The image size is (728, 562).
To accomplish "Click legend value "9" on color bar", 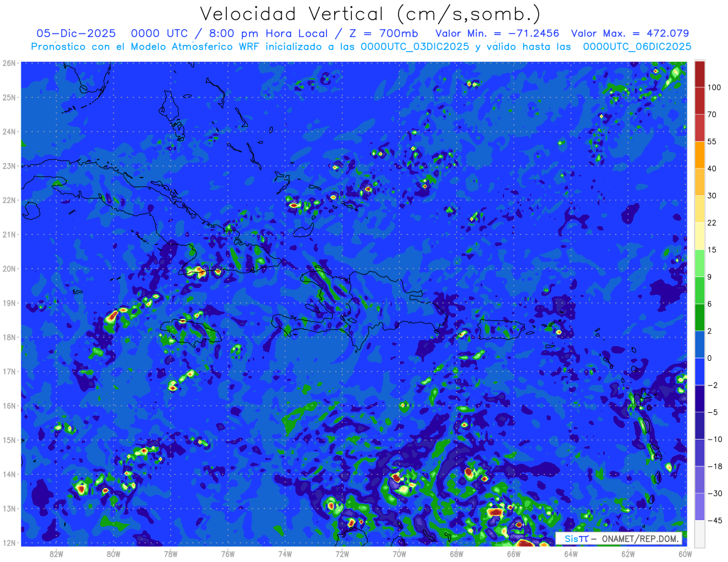I will click(x=710, y=276).
